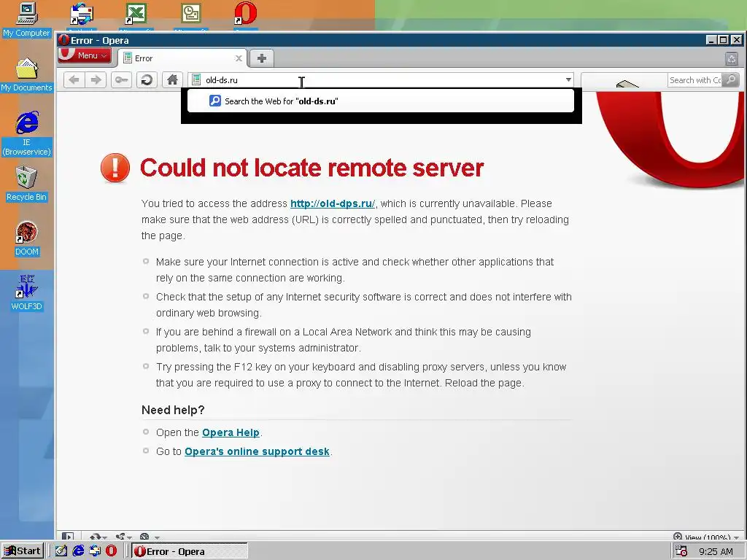Click the 9:25 AM clock
Viewport: 747px width, 560px height.
[716, 551]
